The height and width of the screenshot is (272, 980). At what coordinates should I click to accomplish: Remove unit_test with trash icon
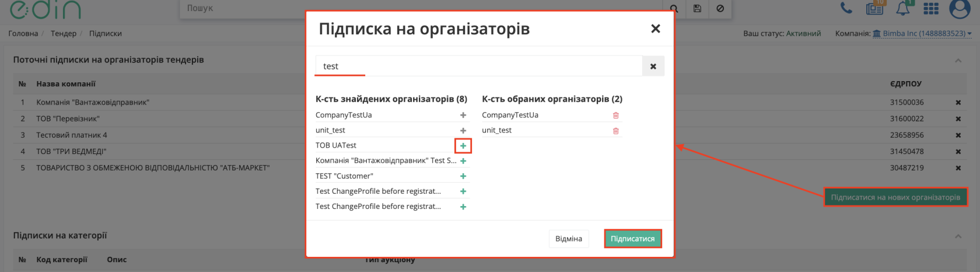[615, 131]
